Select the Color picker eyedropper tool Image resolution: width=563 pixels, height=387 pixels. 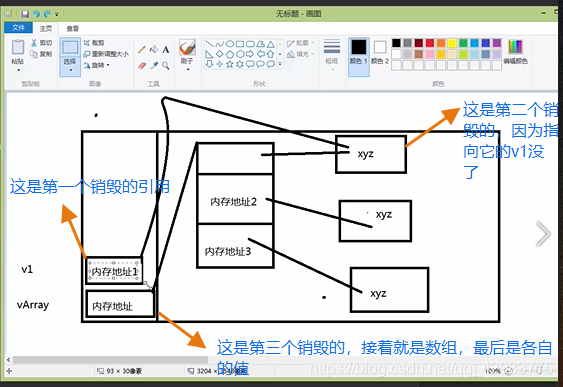154,66
